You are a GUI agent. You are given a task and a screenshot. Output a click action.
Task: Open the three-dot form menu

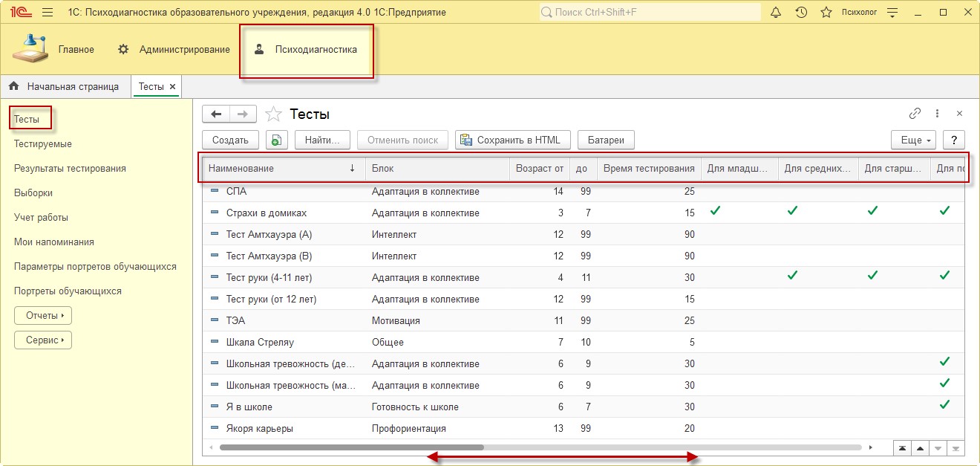(x=938, y=114)
